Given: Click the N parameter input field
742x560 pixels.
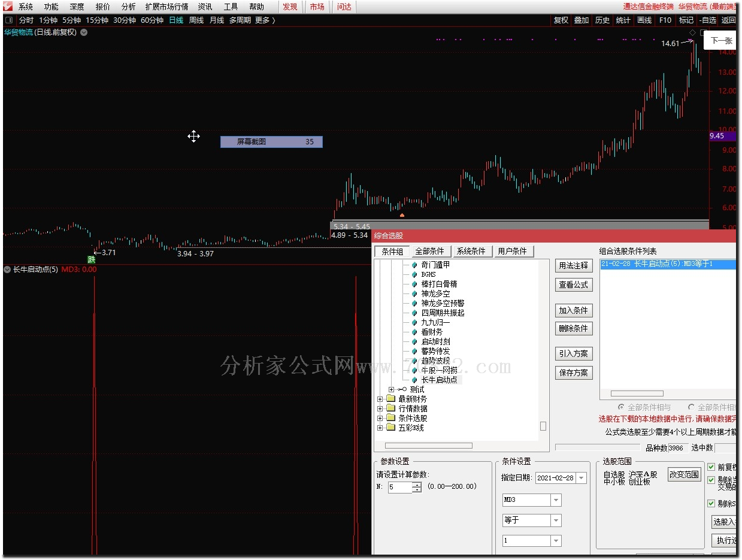Looking at the screenshot, I should [x=400, y=487].
